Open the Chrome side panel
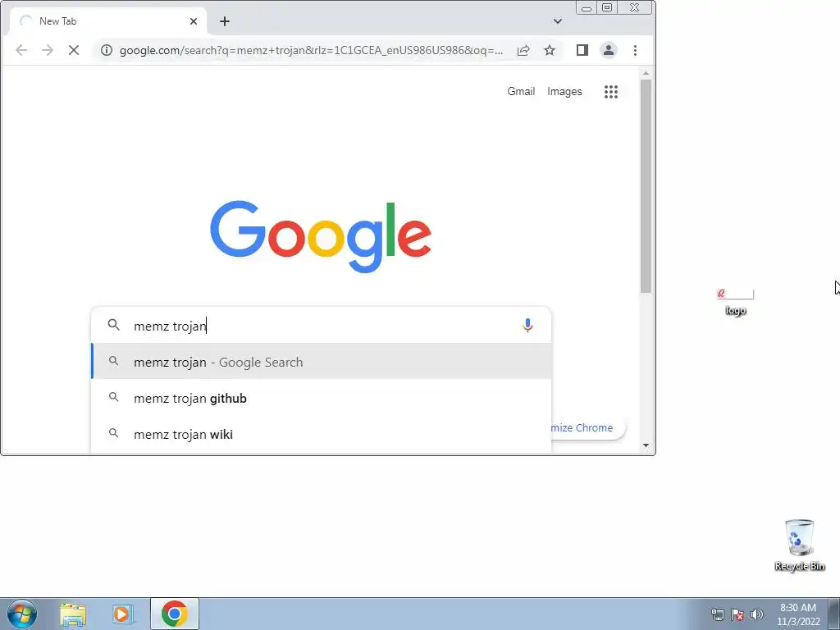Screen dimensions: 840x630 click(582, 50)
